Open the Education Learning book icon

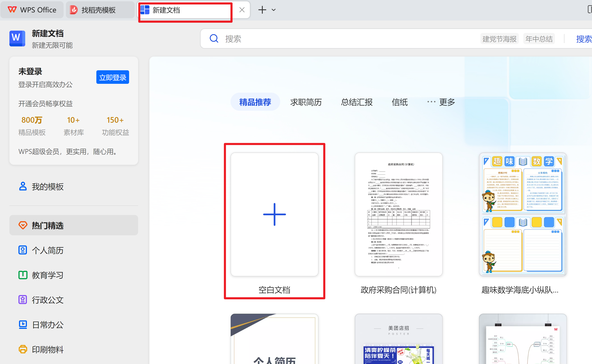click(23, 275)
